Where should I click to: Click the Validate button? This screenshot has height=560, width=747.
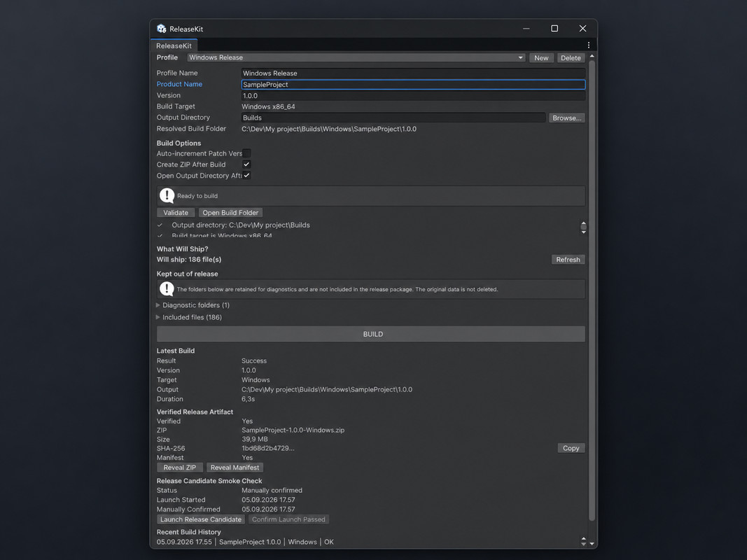click(176, 212)
